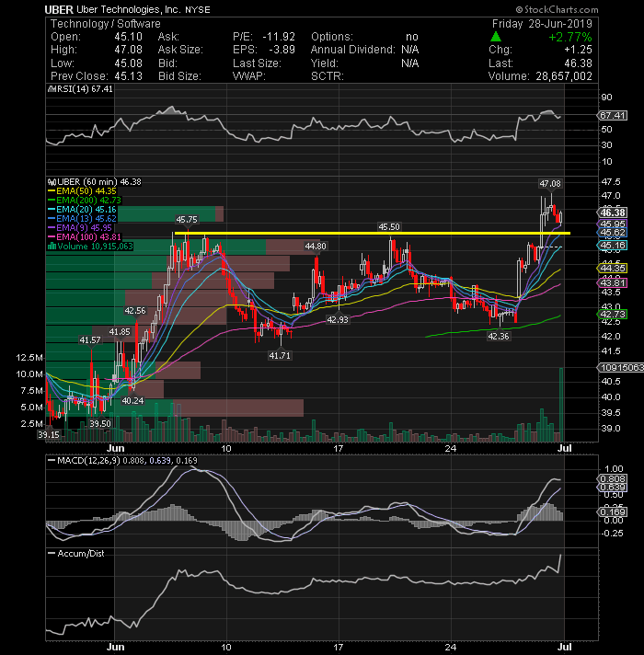Click the yellow EMA(50) line swatch

click(x=52, y=191)
